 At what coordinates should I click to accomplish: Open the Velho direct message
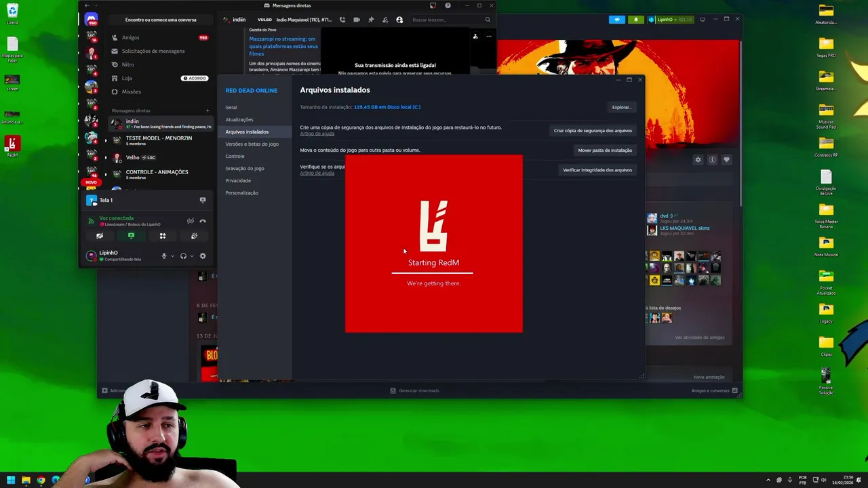(x=161, y=157)
